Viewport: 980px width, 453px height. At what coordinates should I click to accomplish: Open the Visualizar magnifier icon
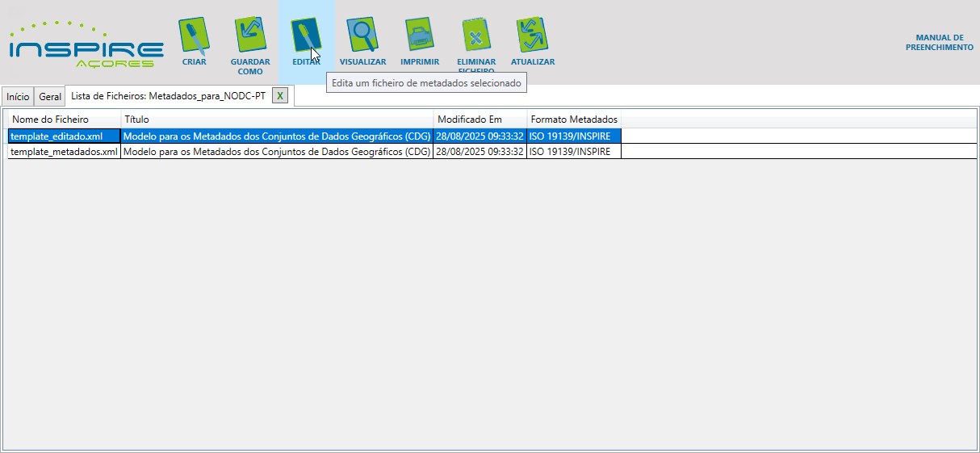pyautogui.click(x=362, y=36)
